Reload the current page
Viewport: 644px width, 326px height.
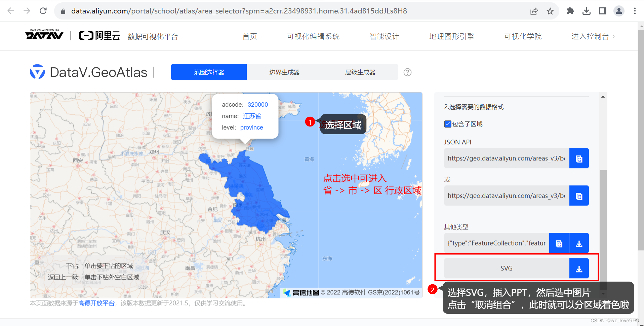pyautogui.click(x=43, y=11)
